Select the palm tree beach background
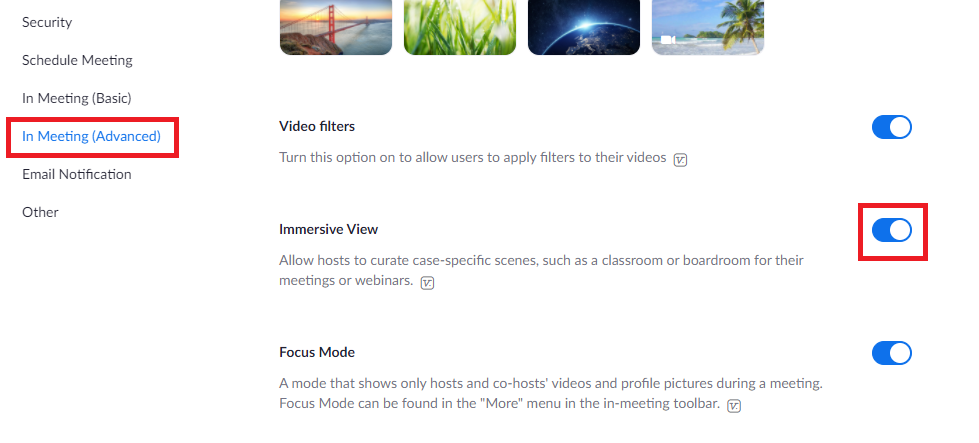This screenshot has width=979, height=443. point(707,26)
